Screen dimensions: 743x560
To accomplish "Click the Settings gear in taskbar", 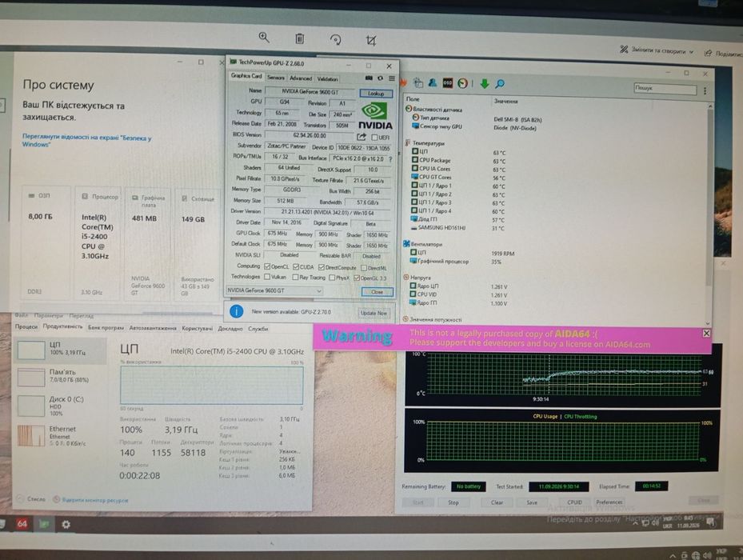I will point(66,525).
